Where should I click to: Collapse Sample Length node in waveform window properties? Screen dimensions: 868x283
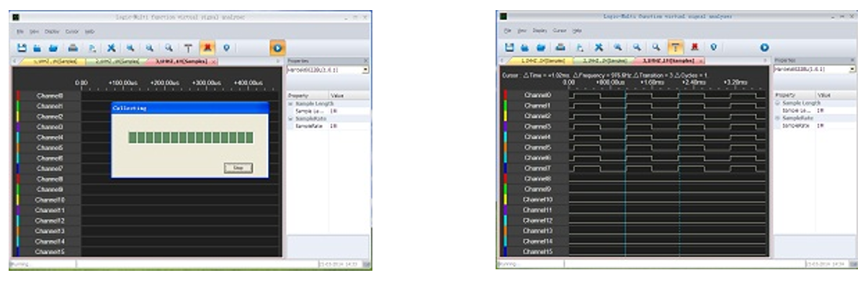(x=777, y=104)
